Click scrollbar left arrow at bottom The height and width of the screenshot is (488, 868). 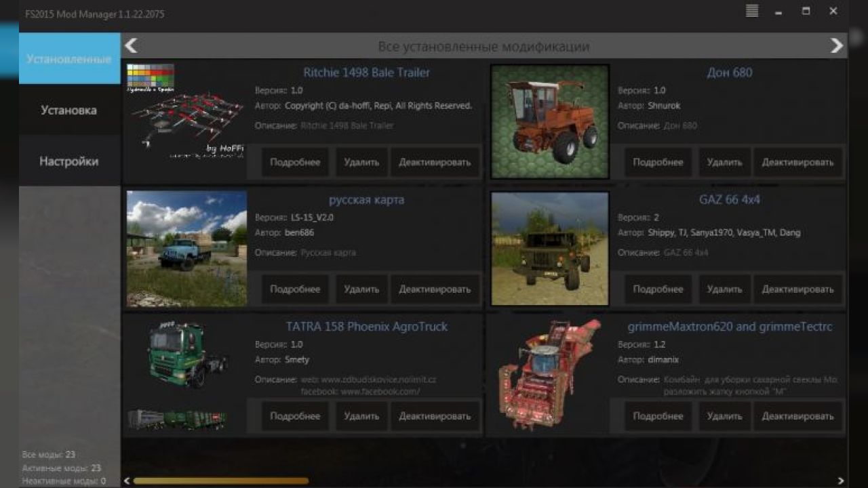coord(127,481)
